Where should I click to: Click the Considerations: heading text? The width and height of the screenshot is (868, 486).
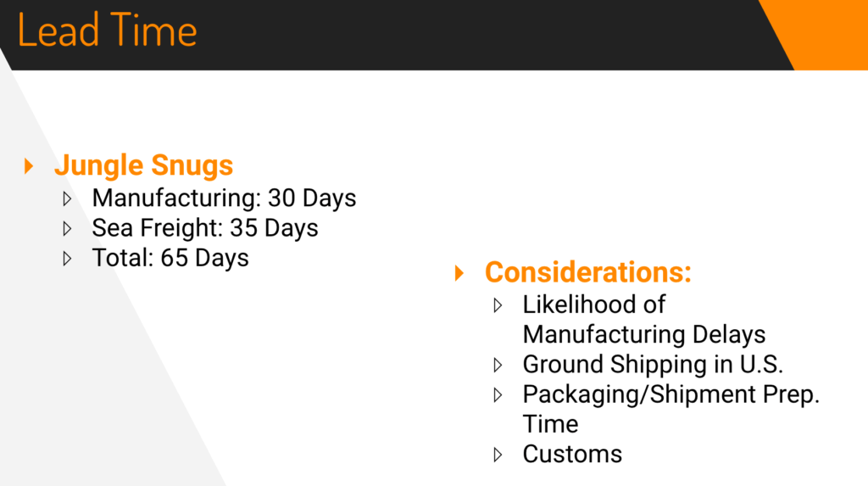[588, 272]
